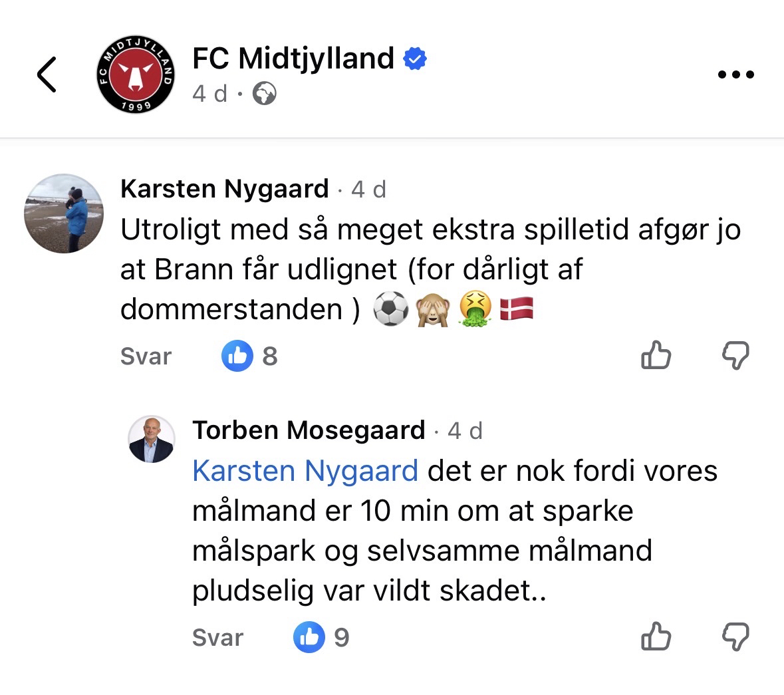The width and height of the screenshot is (784, 695).
Task: Tap the 4 d post timestamp in header
Action: pyautogui.click(x=210, y=94)
